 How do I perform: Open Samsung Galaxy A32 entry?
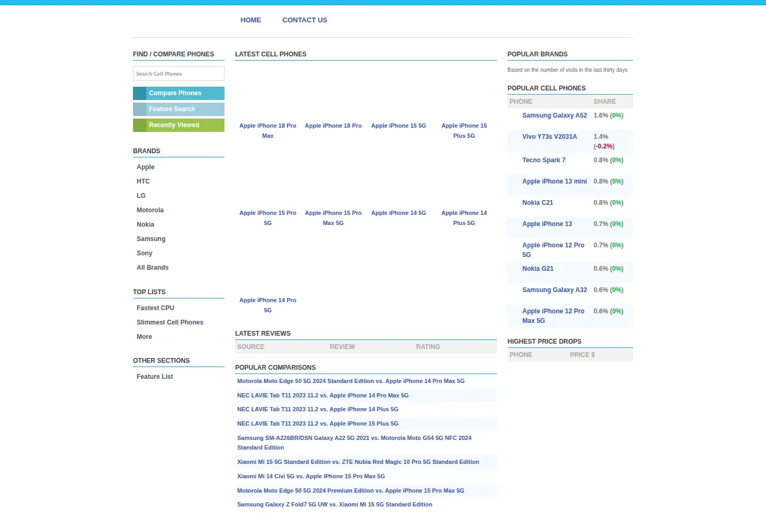pyautogui.click(x=555, y=290)
